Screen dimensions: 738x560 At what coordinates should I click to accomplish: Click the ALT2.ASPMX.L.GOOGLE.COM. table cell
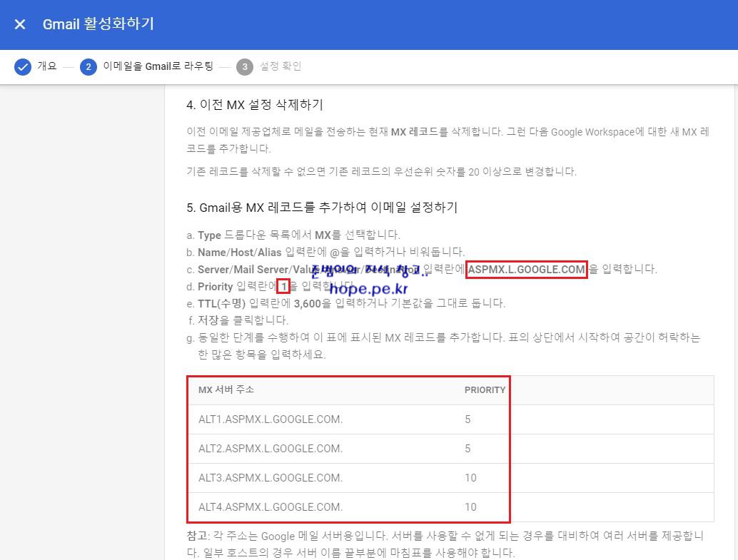point(271,449)
